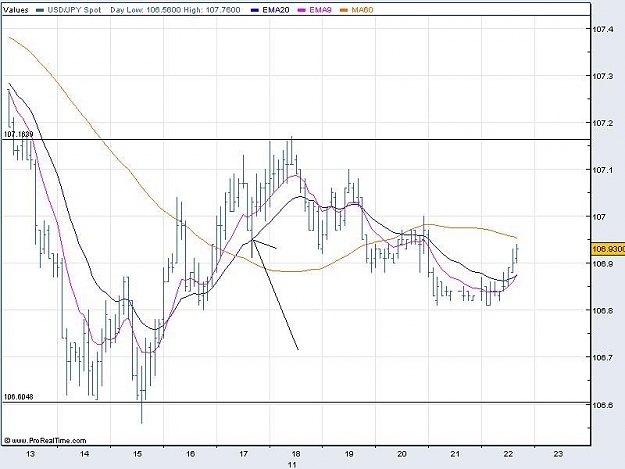
Task: Click the highlighted current price tag on axis
Action: point(608,249)
